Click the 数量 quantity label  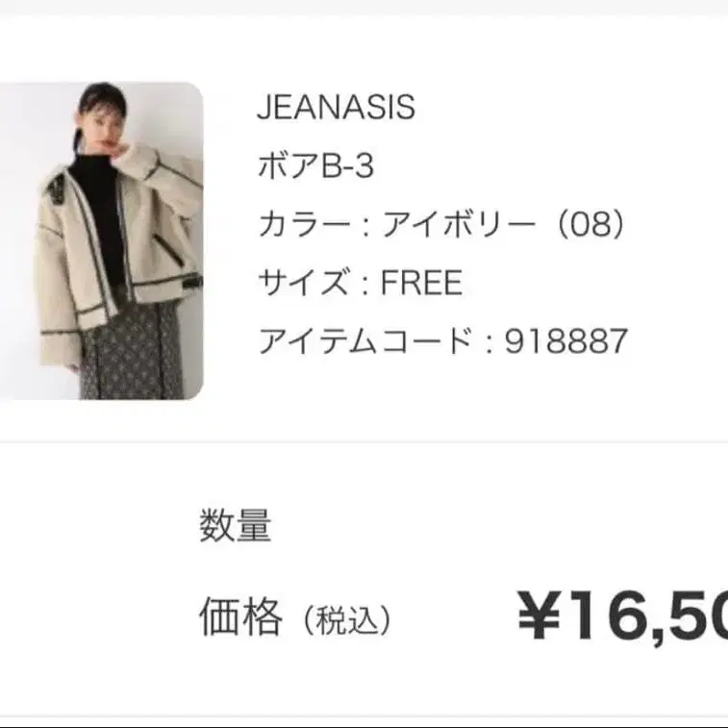tap(235, 525)
